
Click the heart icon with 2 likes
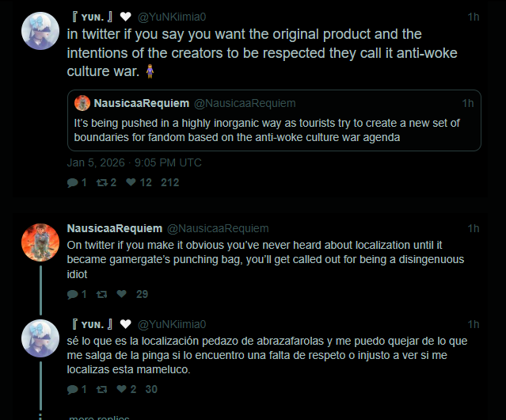click(x=121, y=389)
